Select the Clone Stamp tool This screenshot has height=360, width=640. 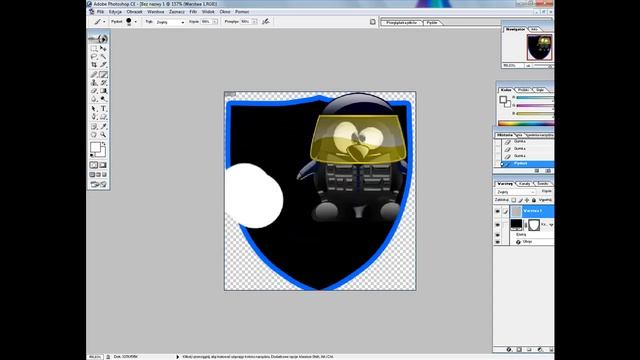coord(94,83)
